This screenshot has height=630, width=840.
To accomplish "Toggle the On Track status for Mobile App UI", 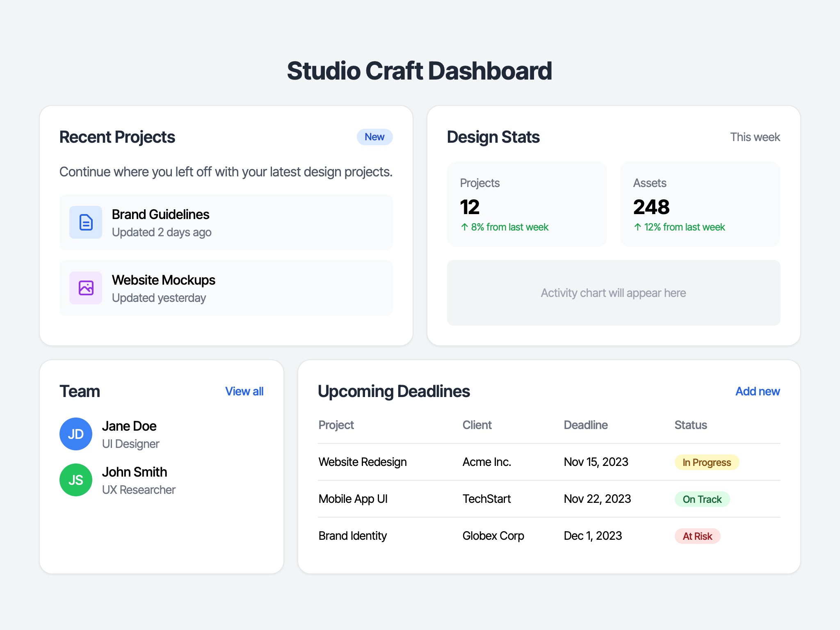I will click(x=702, y=499).
